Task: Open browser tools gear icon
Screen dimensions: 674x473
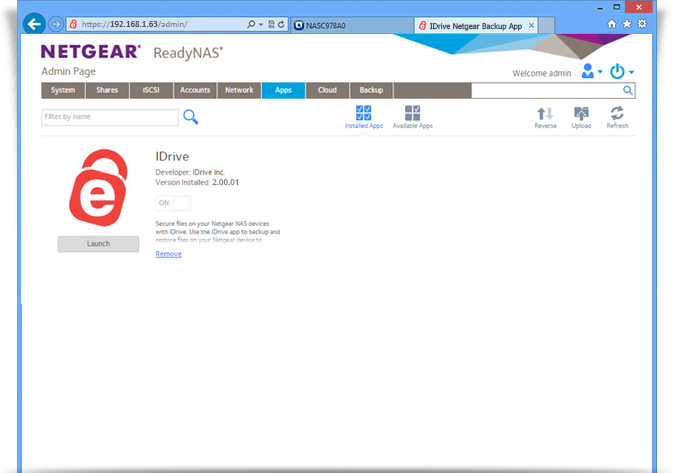Action: (x=642, y=24)
